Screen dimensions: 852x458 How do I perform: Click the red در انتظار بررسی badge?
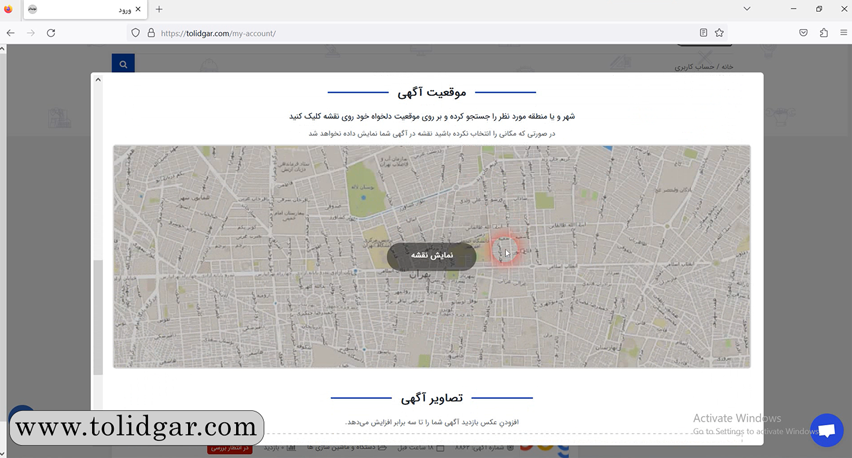click(229, 448)
